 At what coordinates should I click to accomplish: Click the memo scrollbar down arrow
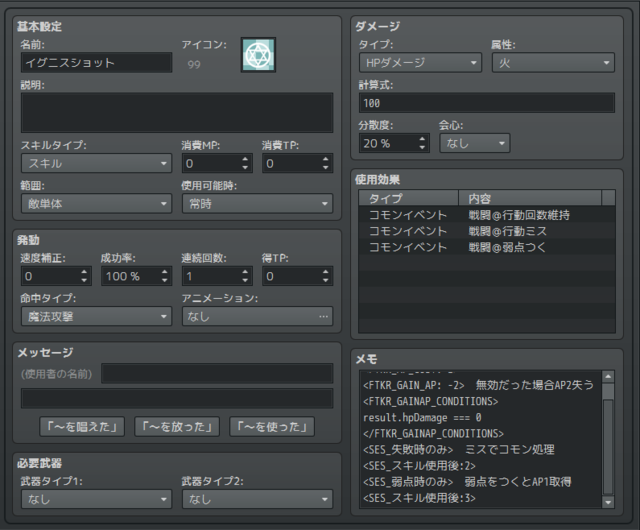coord(608,502)
